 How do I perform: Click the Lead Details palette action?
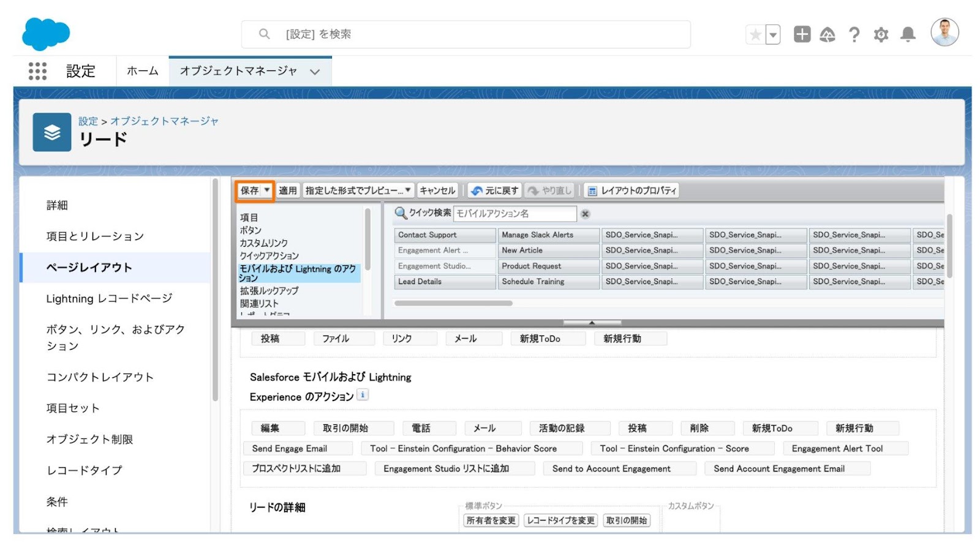[445, 282]
